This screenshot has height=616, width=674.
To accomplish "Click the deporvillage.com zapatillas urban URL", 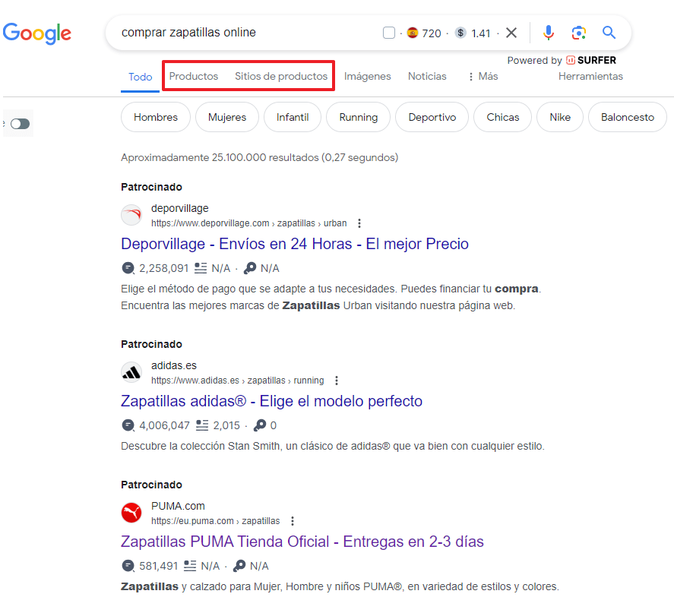I will pyautogui.click(x=249, y=223).
